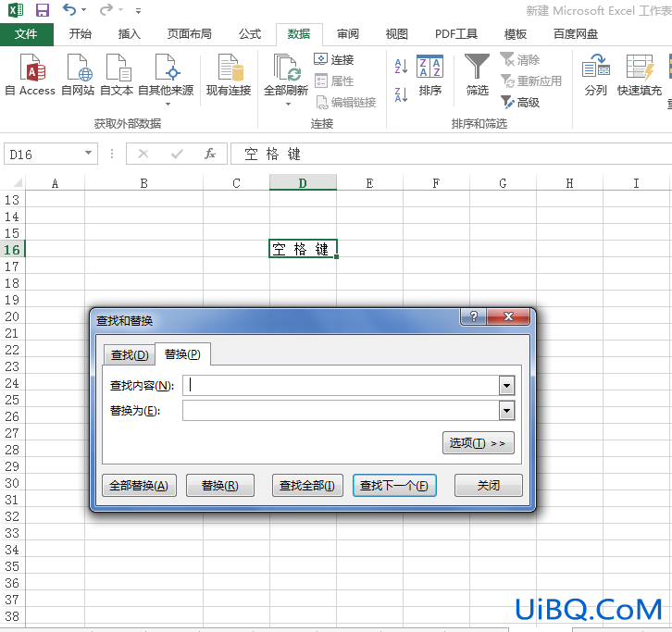This screenshot has height=632, width=672.
Task: Switch to Templates (模板) tab
Action: tap(516, 34)
